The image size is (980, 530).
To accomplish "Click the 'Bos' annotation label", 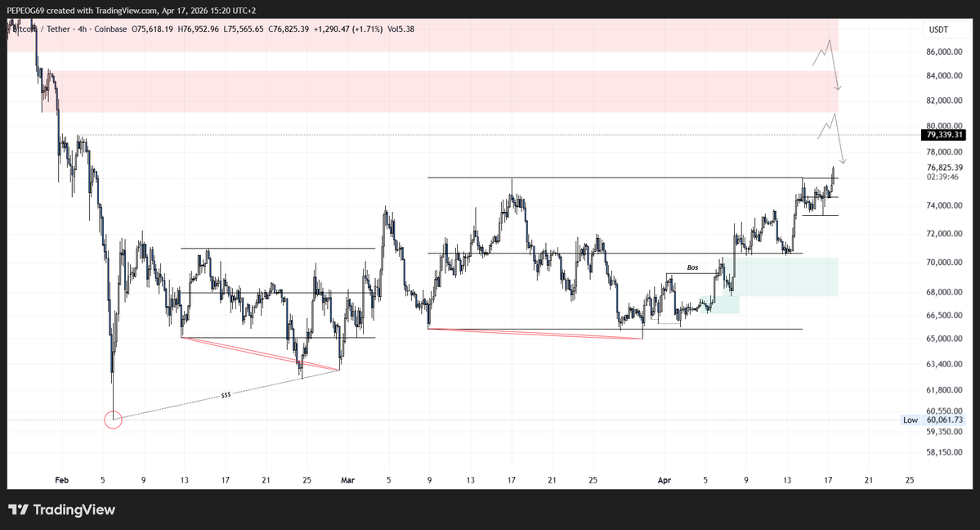I will [692, 267].
